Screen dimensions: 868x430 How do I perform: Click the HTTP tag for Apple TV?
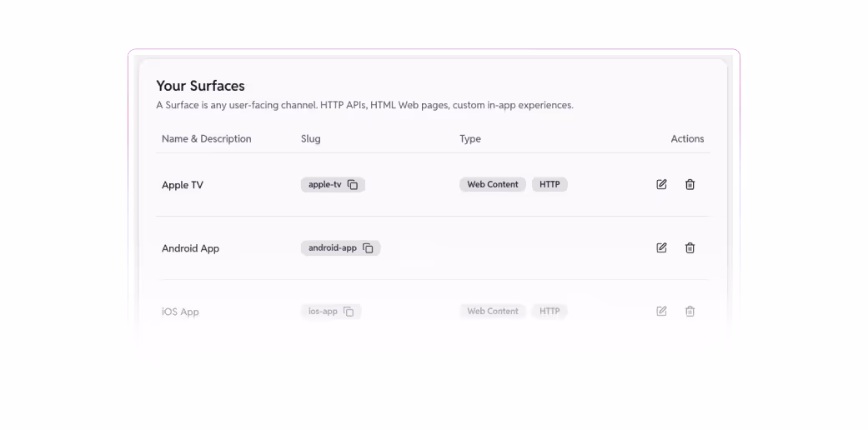tap(549, 184)
